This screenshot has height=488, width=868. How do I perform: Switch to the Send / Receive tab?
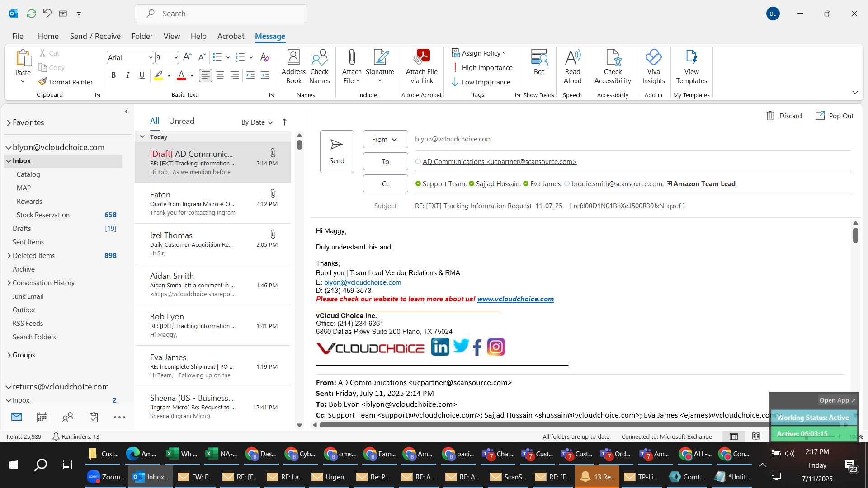point(95,36)
